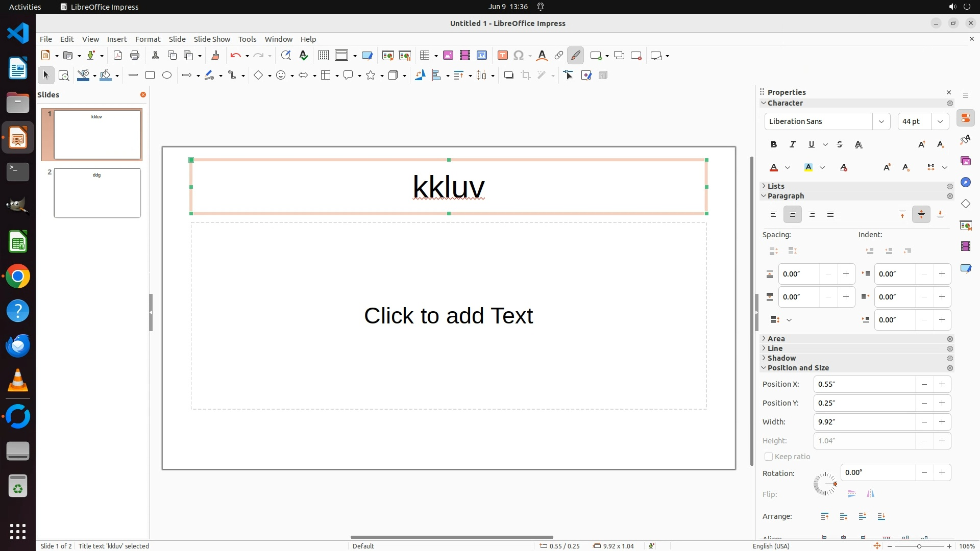
Task: Click the Insert Special Character icon
Action: coord(519,56)
